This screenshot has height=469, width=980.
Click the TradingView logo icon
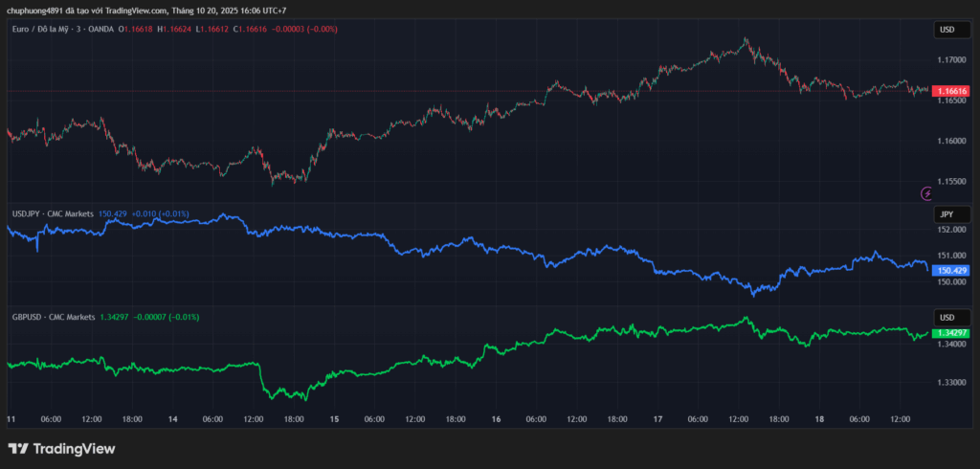coord(18,448)
